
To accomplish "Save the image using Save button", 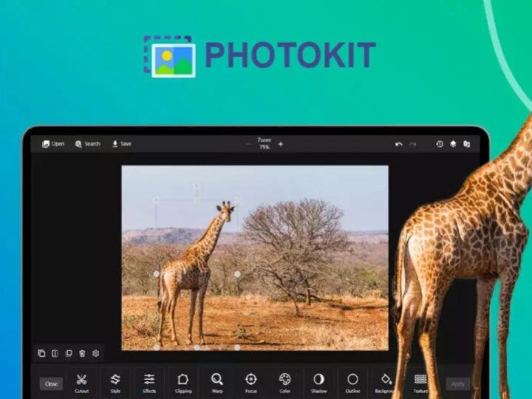I will point(121,144).
